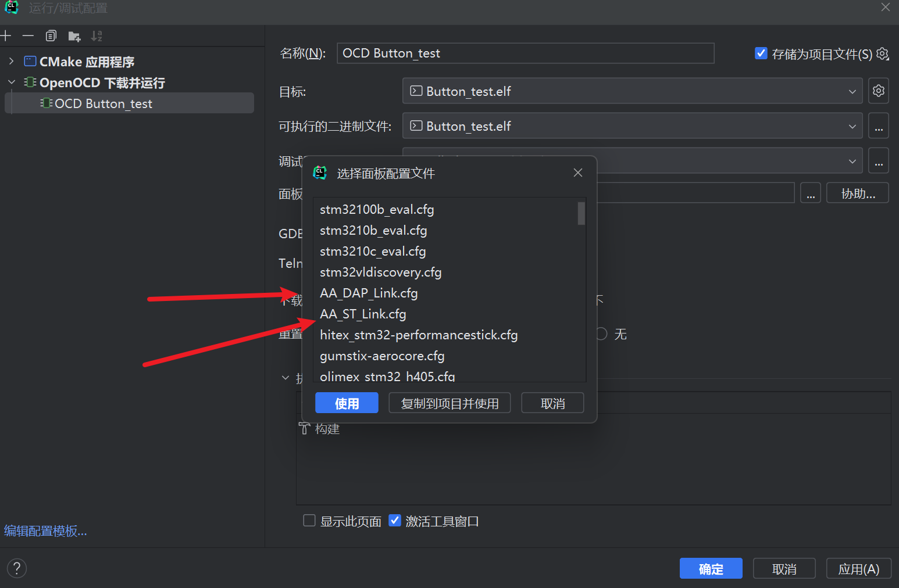Apply changes with 应用(A) button
The width and height of the screenshot is (899, 588).
(858, 568)
